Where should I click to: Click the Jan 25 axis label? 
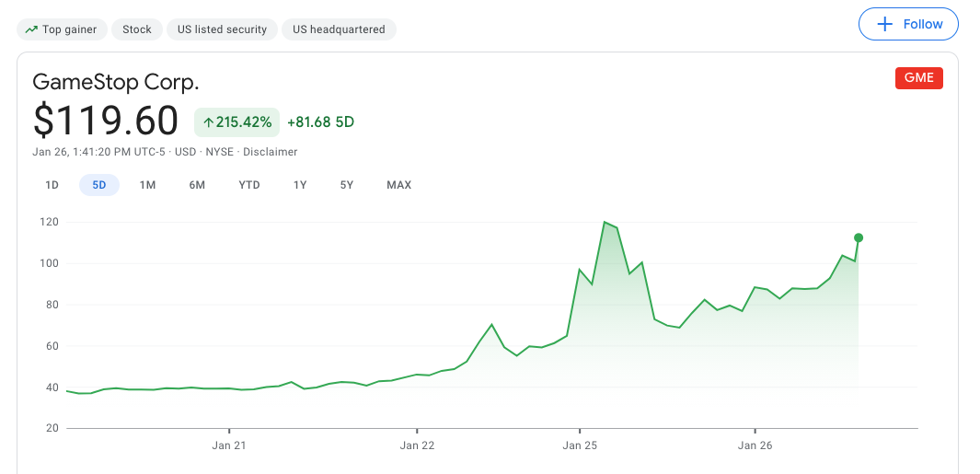click(x=580, y=445)
